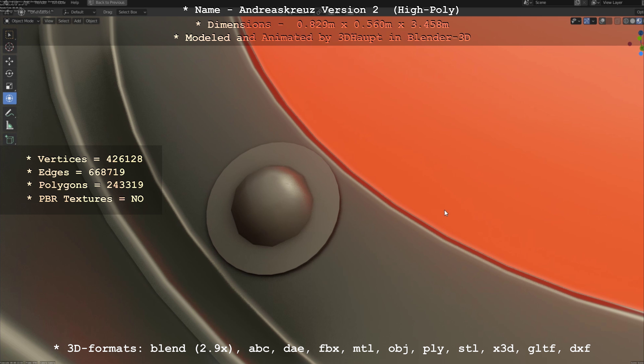Activate the Move tool
The width and height of the screenshot is (644, 364).
pos(9,61)
